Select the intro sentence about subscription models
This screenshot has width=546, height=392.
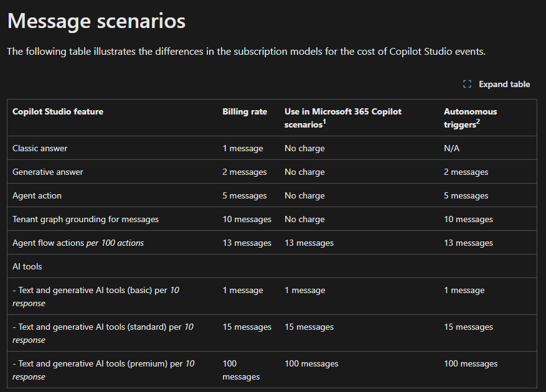point(246,52)
